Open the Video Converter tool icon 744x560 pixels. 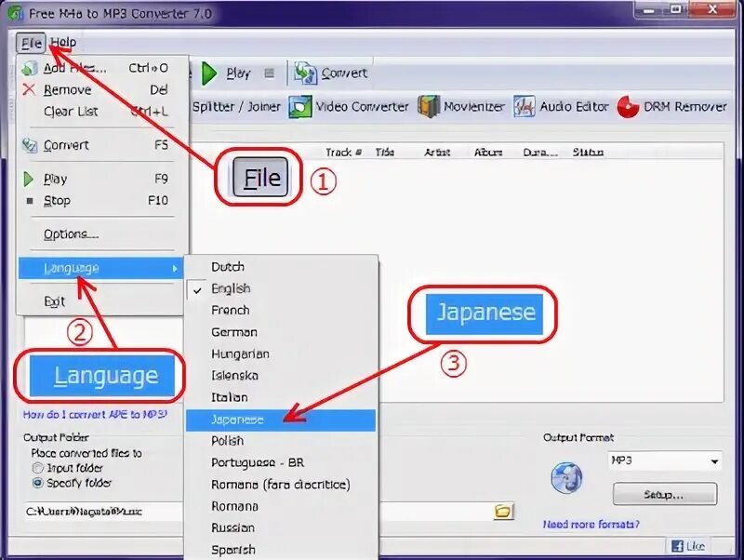coord(300,107)
